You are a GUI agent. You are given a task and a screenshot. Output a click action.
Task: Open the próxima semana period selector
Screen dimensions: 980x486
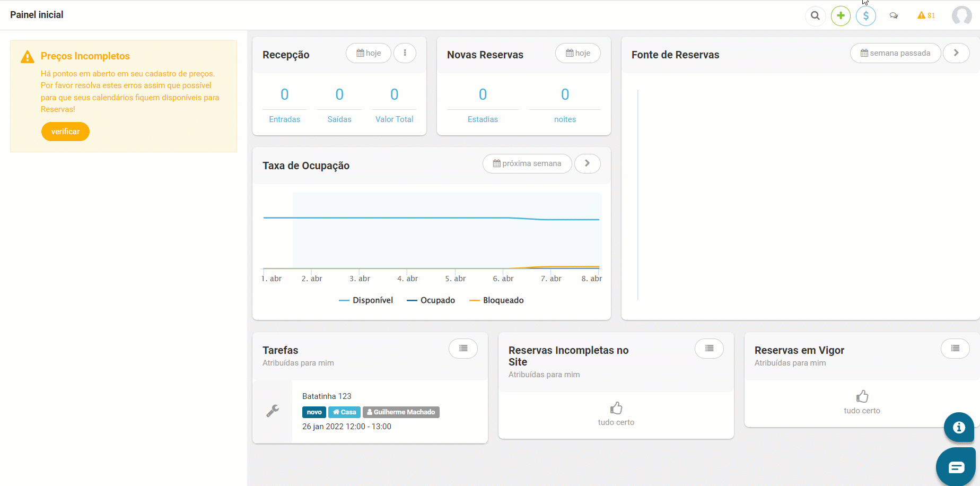coord(527,163)
